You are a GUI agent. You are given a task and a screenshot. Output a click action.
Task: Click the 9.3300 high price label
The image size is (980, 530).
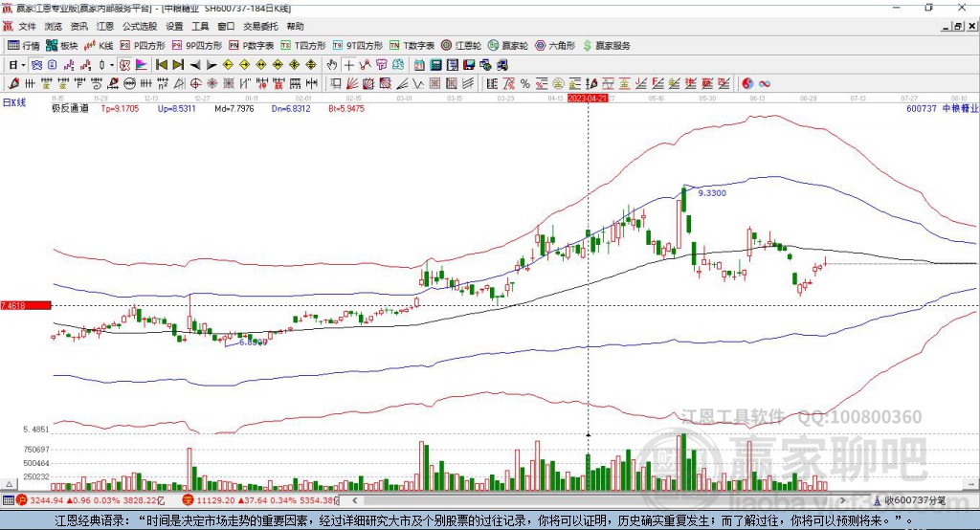coord(712,193)
